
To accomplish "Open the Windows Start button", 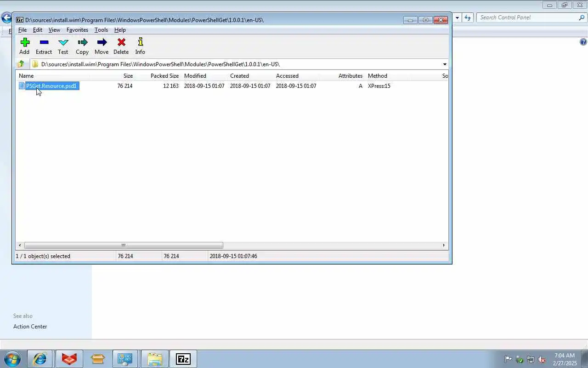I will [x=12, y=359].
